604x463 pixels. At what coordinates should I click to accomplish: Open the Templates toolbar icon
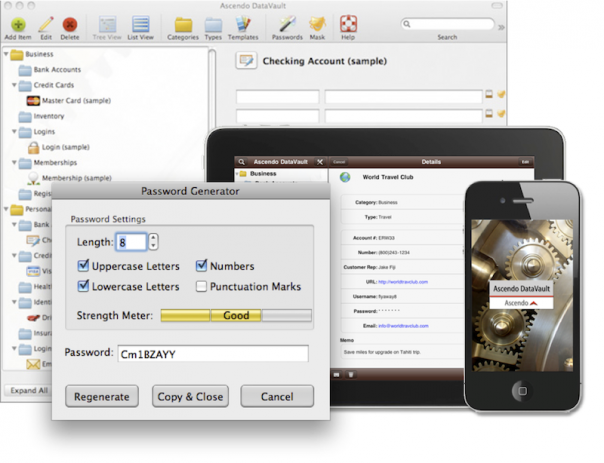tap(243, 24)
